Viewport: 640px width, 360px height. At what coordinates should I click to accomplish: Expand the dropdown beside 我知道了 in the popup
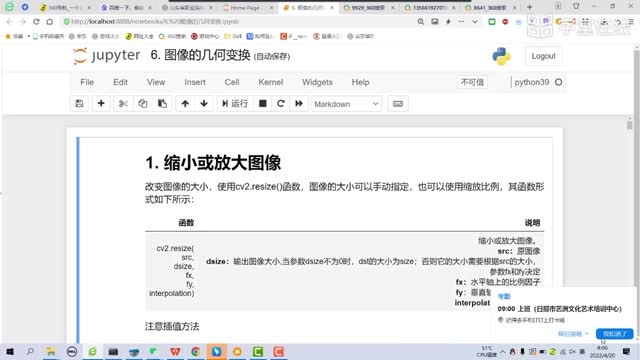587,333
